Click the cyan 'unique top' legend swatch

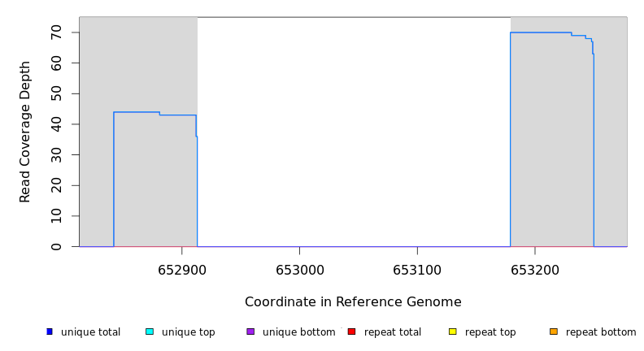[150, 331]
